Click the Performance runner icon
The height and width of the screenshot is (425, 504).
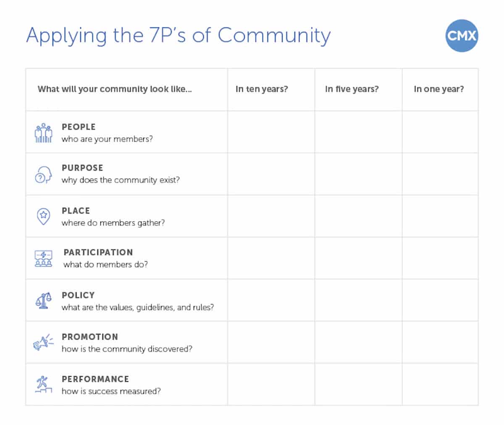coord(43,384)
